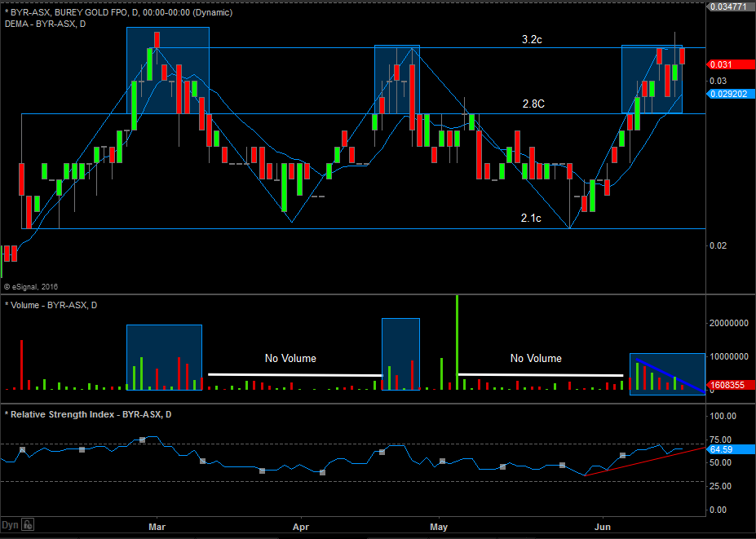
Task: Click the Mar label on time axis
Action: pos(157,527)
